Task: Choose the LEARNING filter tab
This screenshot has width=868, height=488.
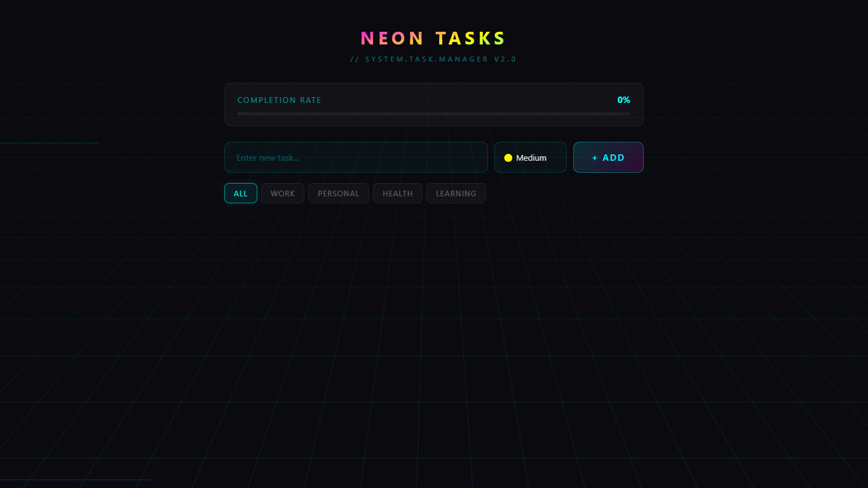Action: [456, 193]
